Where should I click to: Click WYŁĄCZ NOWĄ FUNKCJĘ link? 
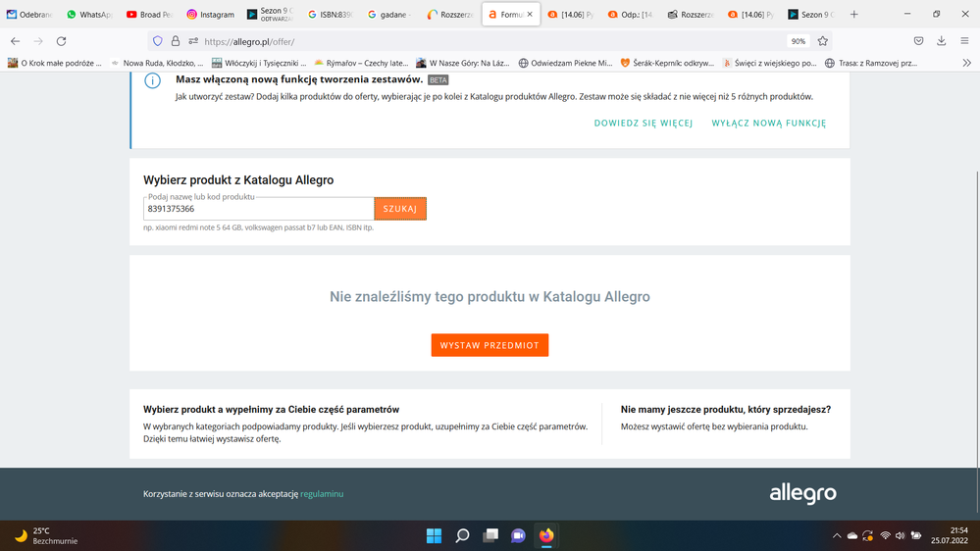click(x=769, y=124)
